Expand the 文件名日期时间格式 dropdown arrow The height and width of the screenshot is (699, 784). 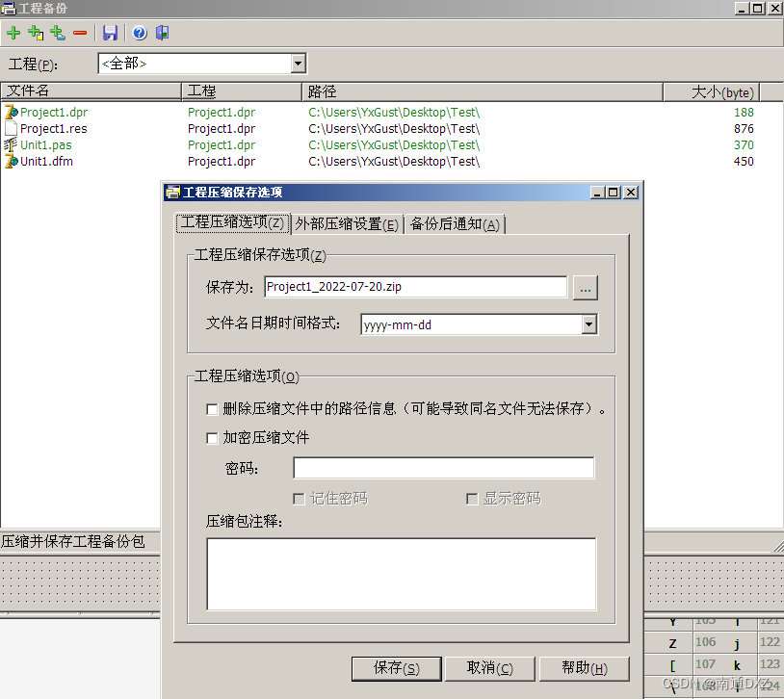589,325
